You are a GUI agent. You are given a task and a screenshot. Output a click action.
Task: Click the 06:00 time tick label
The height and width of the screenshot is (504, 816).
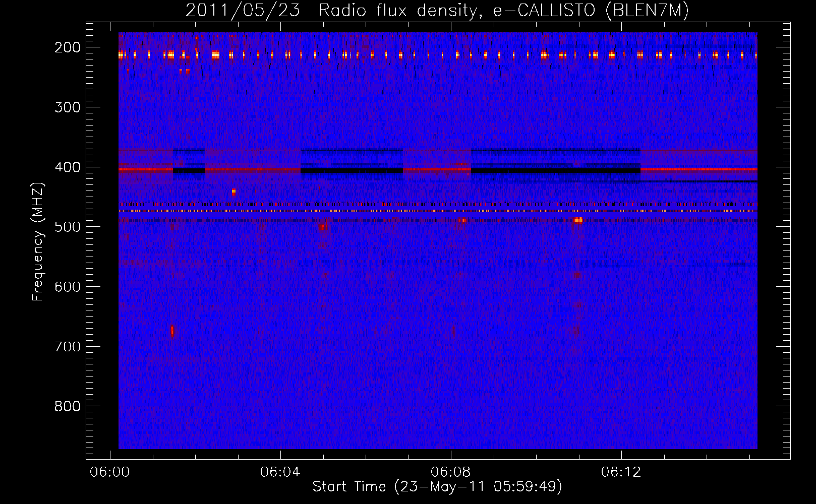pos(110,472)
